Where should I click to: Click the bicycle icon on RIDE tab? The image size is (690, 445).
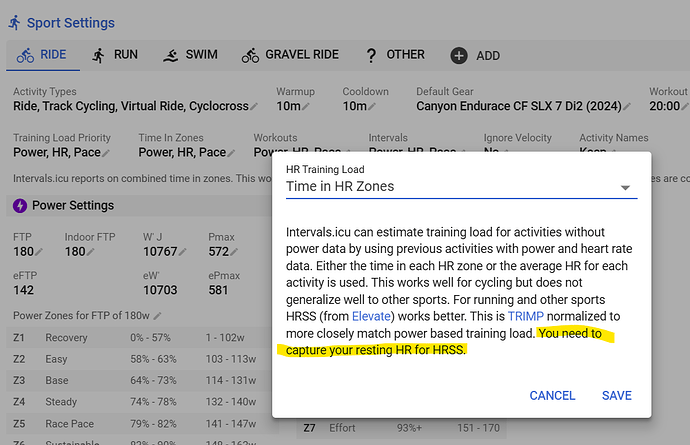(25, 55)
